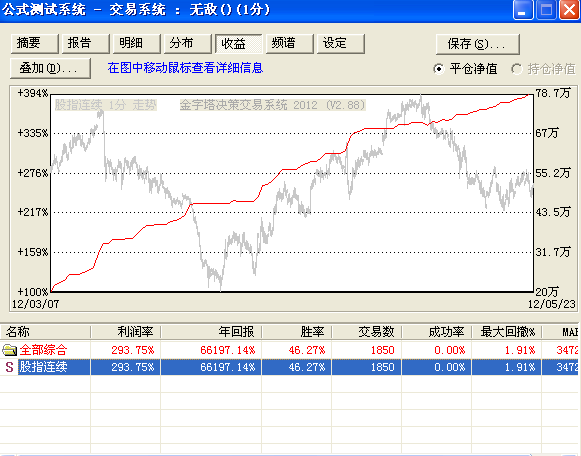581x456 pixels.
Task: Sort by the 名称 column header
Action: pyautogui.click(x=45, y=332)
